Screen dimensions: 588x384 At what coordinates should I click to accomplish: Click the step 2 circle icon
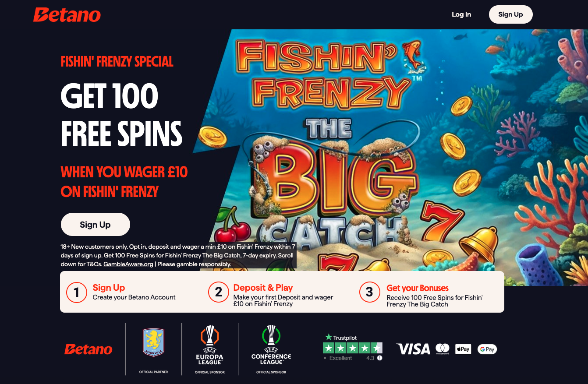pyautogui.click(x=218, y=292)
